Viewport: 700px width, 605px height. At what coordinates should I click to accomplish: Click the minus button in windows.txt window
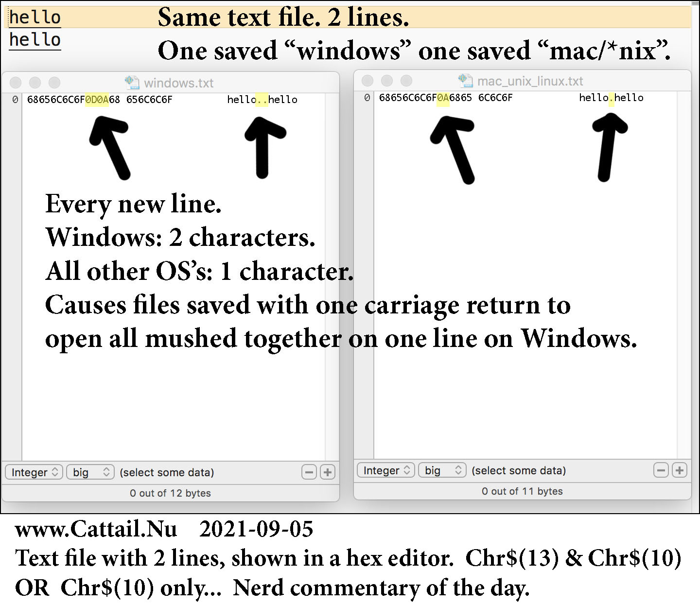point(309,472)
